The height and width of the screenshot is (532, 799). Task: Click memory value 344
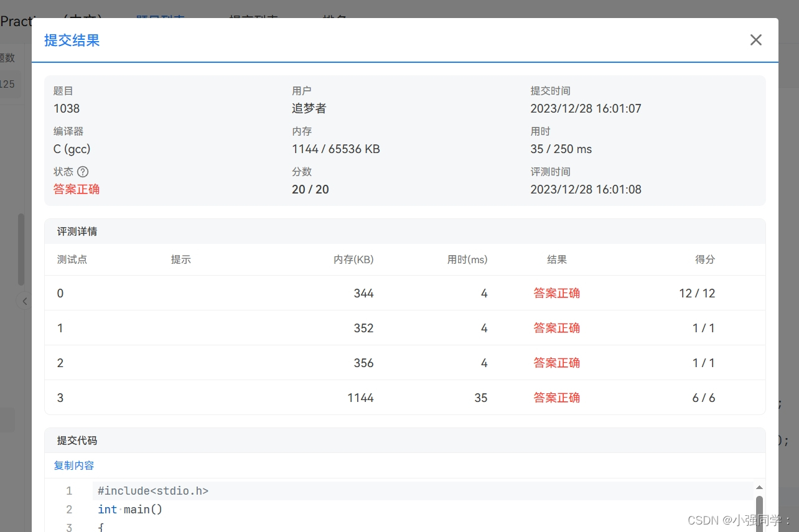point(363,293)
